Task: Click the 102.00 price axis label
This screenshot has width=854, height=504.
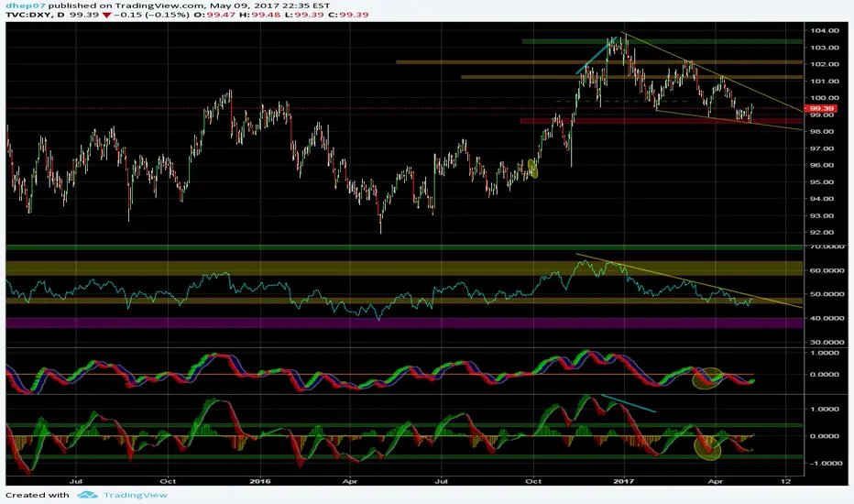Action: click(x=824, y=64)
